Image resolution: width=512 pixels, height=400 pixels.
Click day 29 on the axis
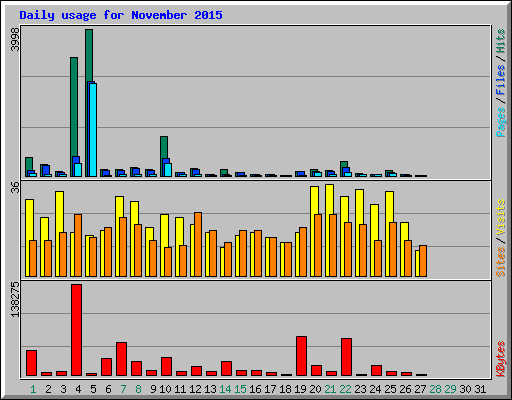450,389
